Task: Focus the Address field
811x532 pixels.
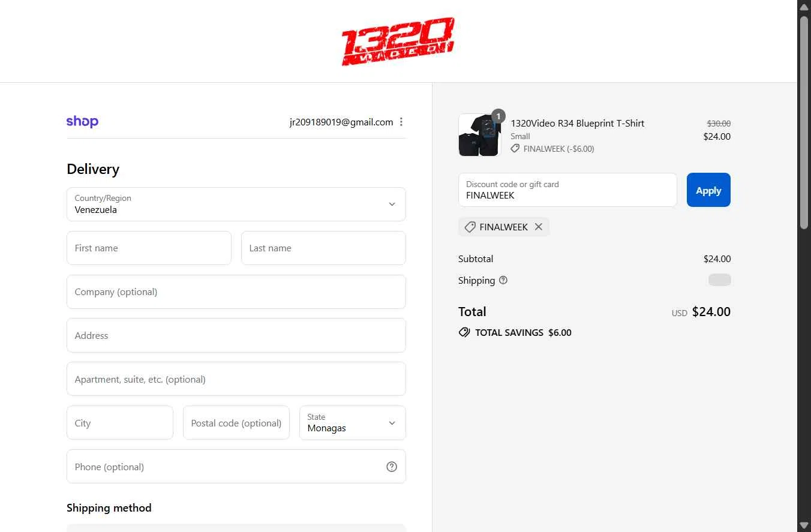Action: point(236,335)
